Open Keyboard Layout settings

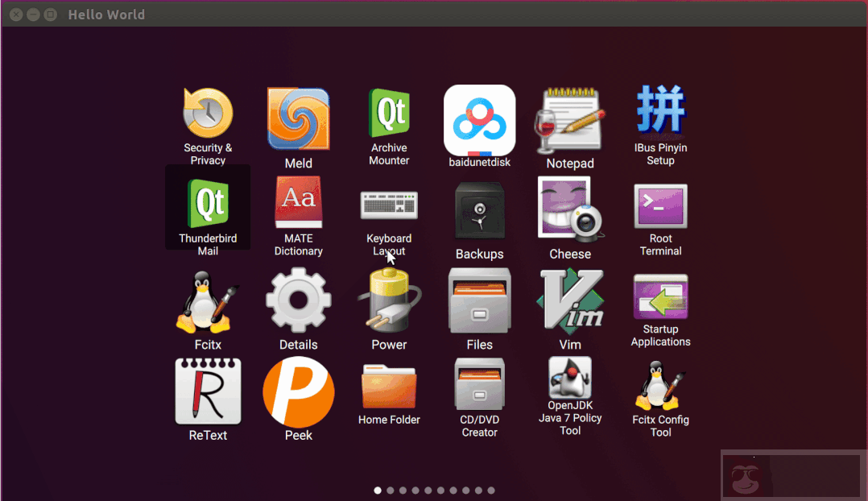pyautogui.click(x=389, y=205)
